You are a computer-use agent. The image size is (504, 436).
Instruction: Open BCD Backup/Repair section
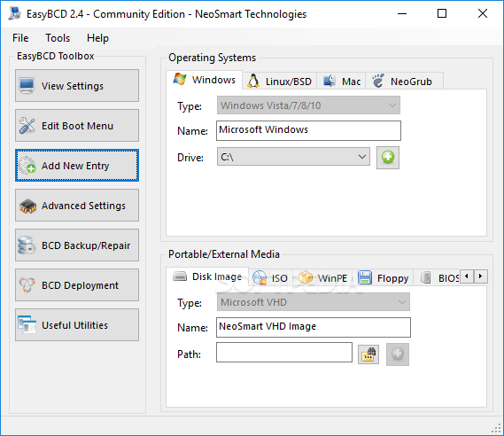[77, 245]
